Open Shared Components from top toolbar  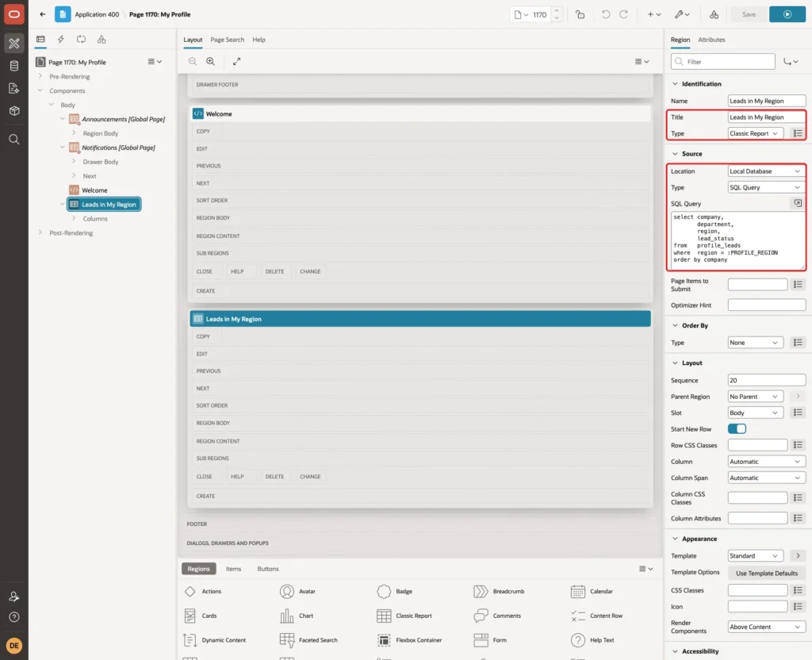(x=714, y=14)
